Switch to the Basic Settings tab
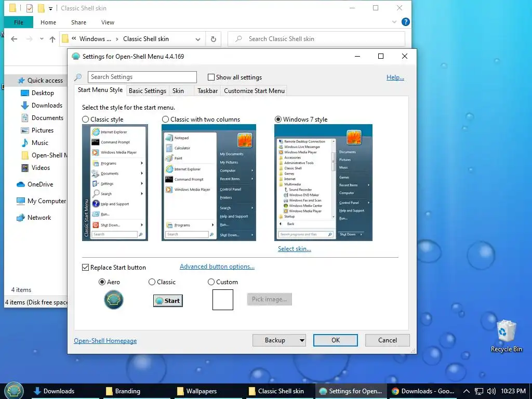 (x=147, y=91)
